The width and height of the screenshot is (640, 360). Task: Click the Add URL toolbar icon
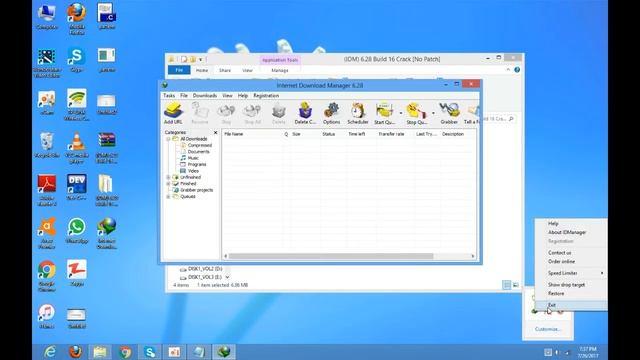click(x=173, y=113)
